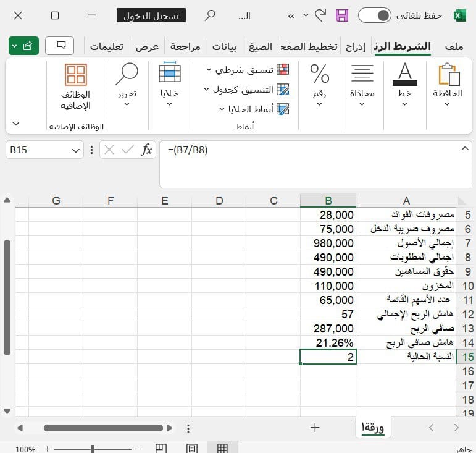Select column A header
This screenshot has width=476, height=453.
pyautogui.click(x=406, y=200)
